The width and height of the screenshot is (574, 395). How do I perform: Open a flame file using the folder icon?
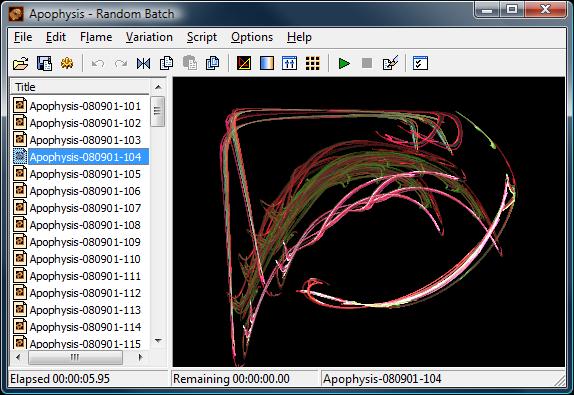pos(20,63)
